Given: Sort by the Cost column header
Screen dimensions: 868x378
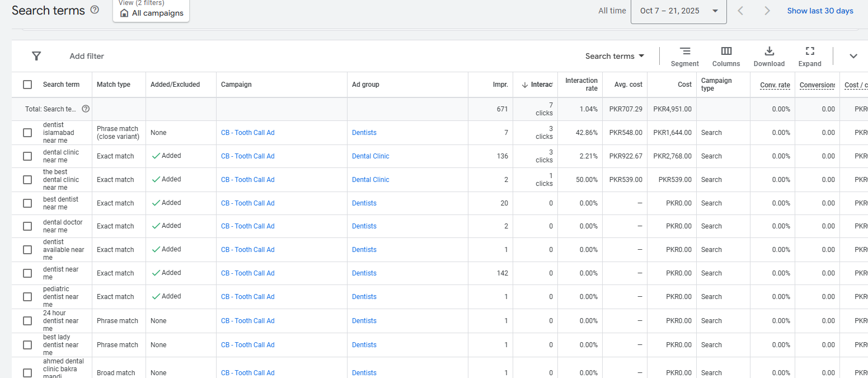Looking at the screenshot, I should tap(684, 85).
